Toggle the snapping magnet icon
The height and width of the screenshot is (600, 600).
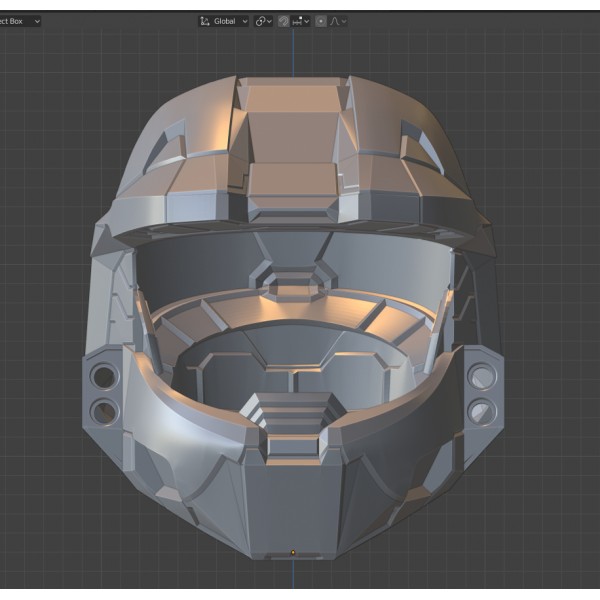pyautogui.click(x=284, y=21)
